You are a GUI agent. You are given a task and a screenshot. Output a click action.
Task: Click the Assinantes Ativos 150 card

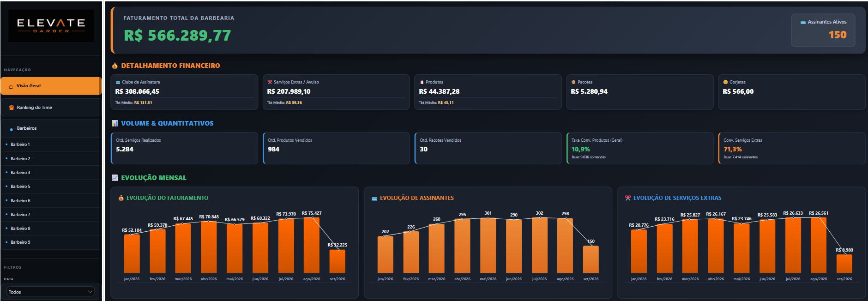point(823,30)
